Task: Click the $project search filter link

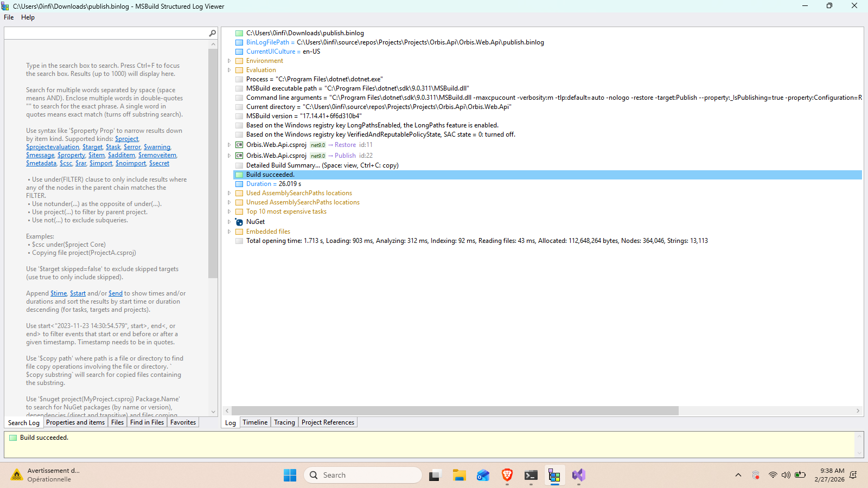Action: pos(126,138)
